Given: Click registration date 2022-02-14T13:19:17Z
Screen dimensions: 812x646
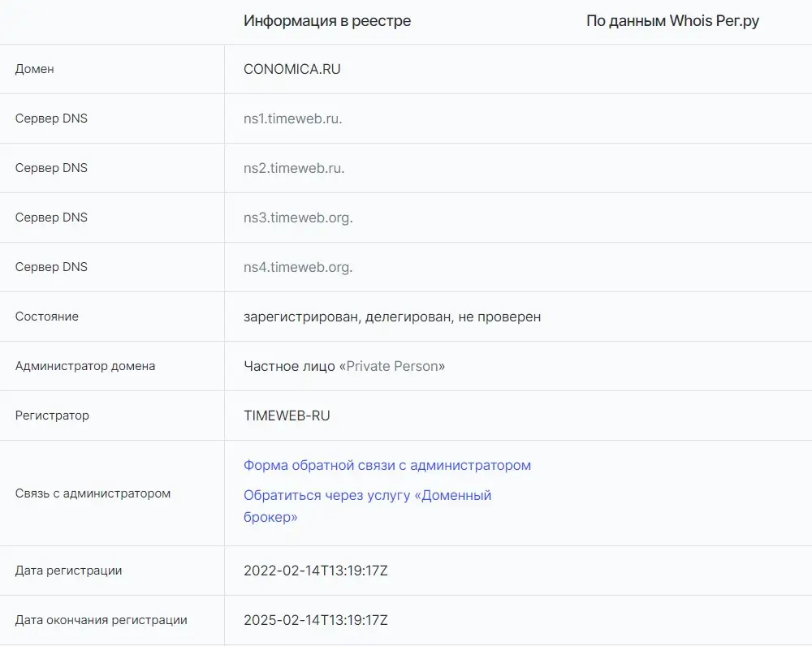Looking at the screenshot, I should tap(315, 571).
